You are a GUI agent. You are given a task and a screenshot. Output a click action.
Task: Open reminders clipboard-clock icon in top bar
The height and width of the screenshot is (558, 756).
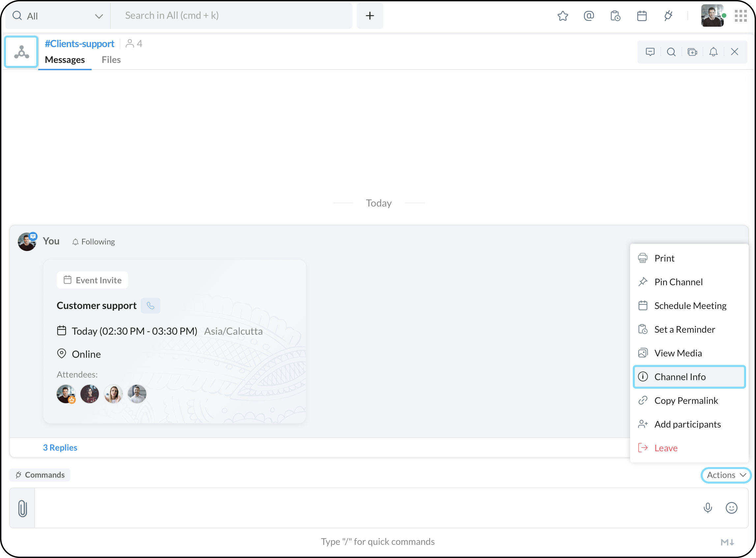[615, 16]
